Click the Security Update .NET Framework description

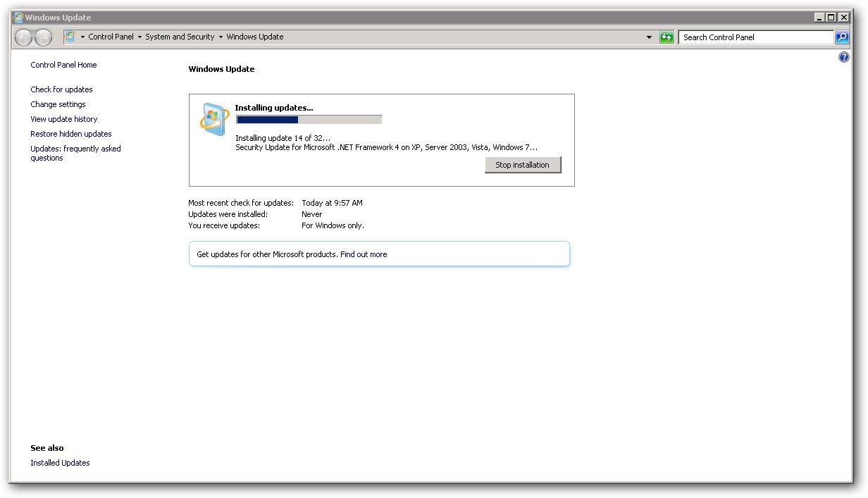tap(386, 147)
